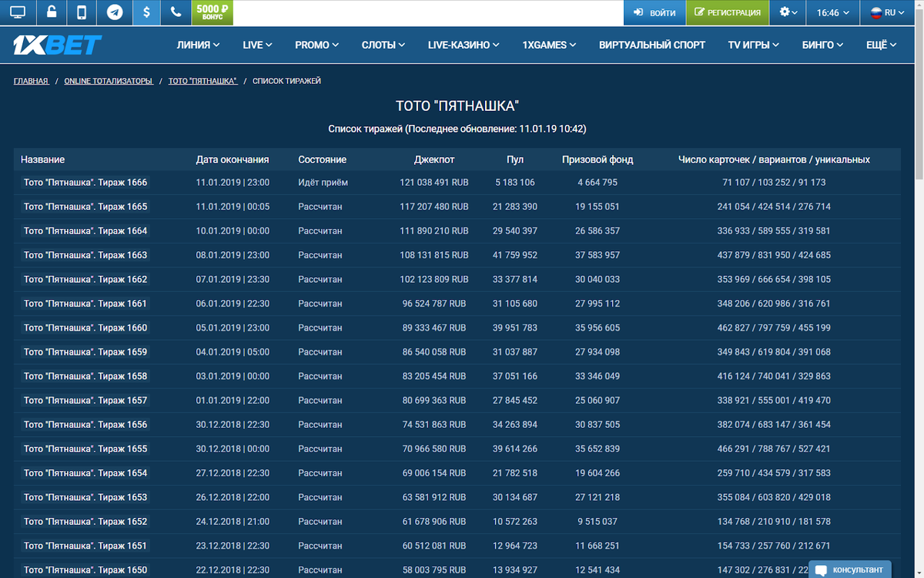
Task: Open Тото "Пятнашка". Тираж 1657 row
Action: pos(457,400)
